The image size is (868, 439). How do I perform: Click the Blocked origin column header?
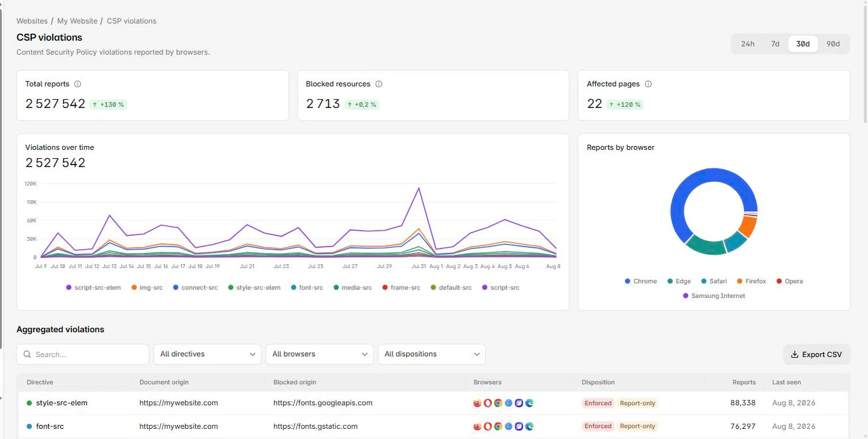(x=294, y=382)
